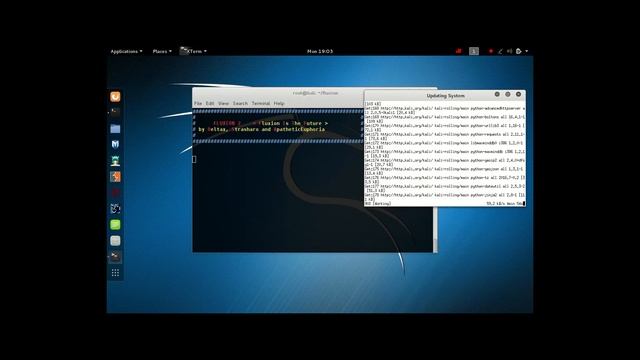Open the XTerm application menu in the top bar
Screen dimensions: 640x360
pos(193,51)
